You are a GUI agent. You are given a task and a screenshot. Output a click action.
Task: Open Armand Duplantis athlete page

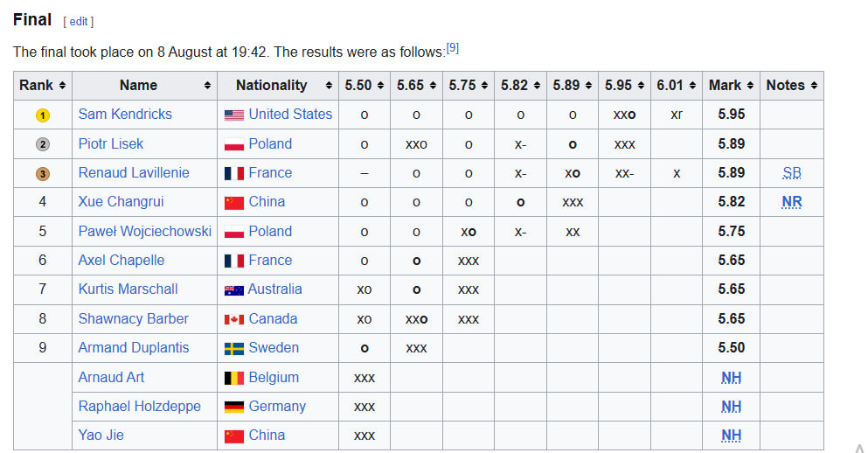click(133, 348)
